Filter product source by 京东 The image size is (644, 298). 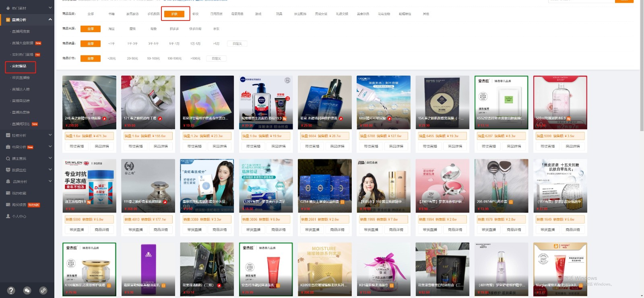(x=216, y=29)
